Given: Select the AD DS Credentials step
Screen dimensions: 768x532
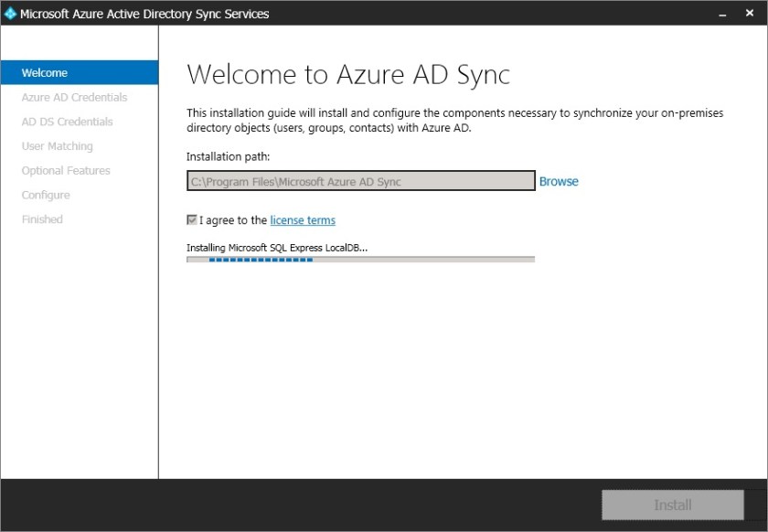Looking at the screenshot, I should point(66,121).
